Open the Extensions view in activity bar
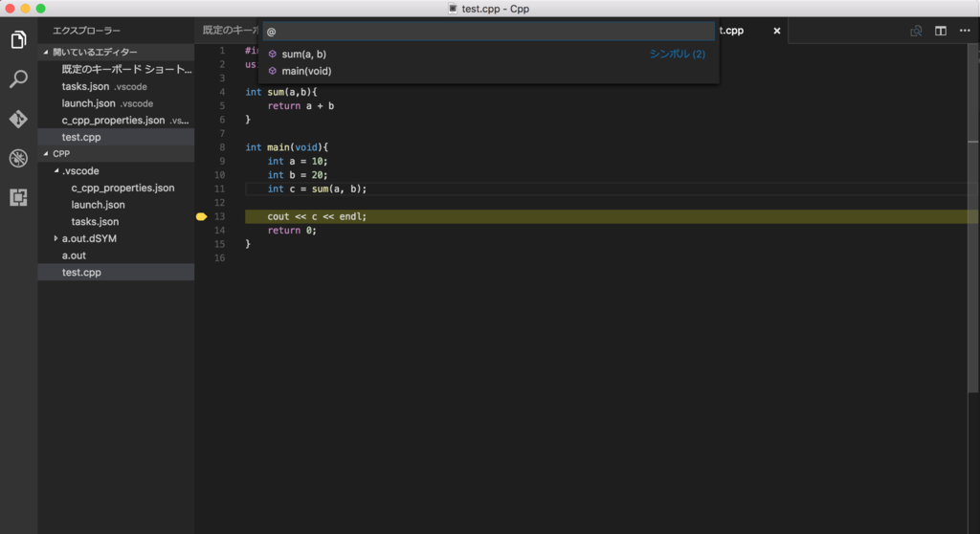 click(18, 197)
